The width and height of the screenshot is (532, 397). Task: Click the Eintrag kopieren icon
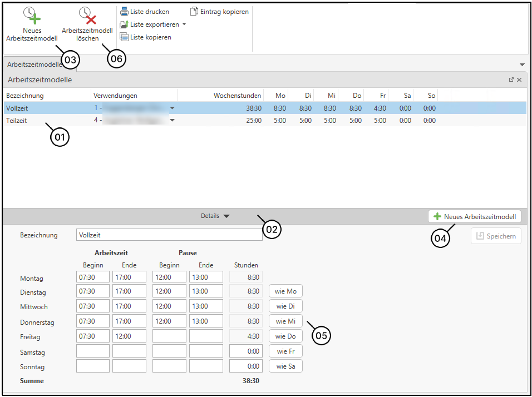[194, 11]
